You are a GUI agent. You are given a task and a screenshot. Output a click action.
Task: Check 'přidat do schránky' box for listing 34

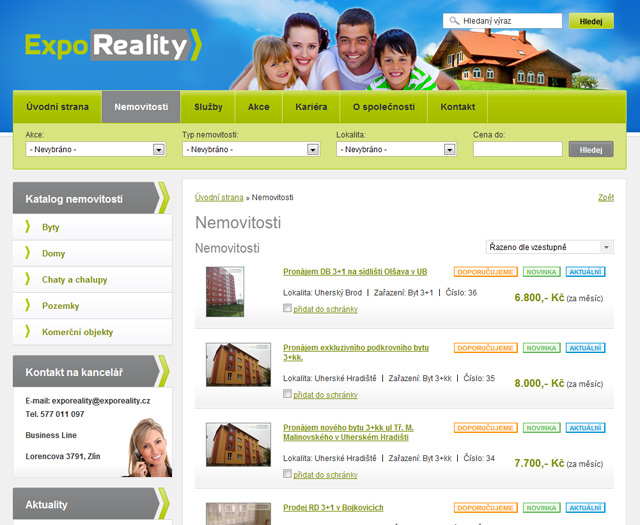287,474
